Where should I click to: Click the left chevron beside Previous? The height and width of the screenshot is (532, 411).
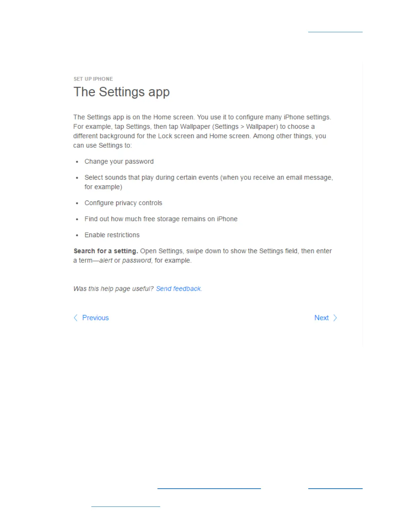pos(76,318)
